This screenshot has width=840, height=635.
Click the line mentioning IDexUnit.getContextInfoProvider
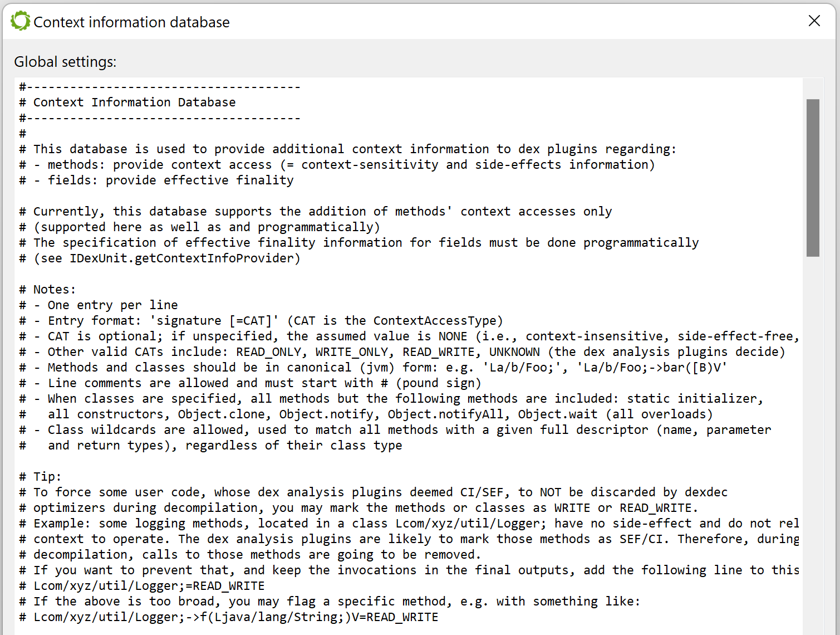pyautogui.click(x=160, y=258)
